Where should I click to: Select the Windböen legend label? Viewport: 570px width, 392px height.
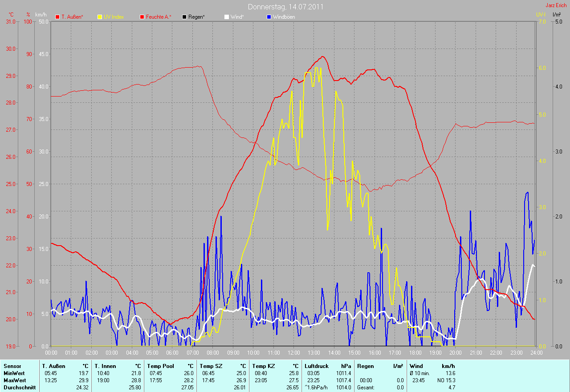tap(284, 17)
